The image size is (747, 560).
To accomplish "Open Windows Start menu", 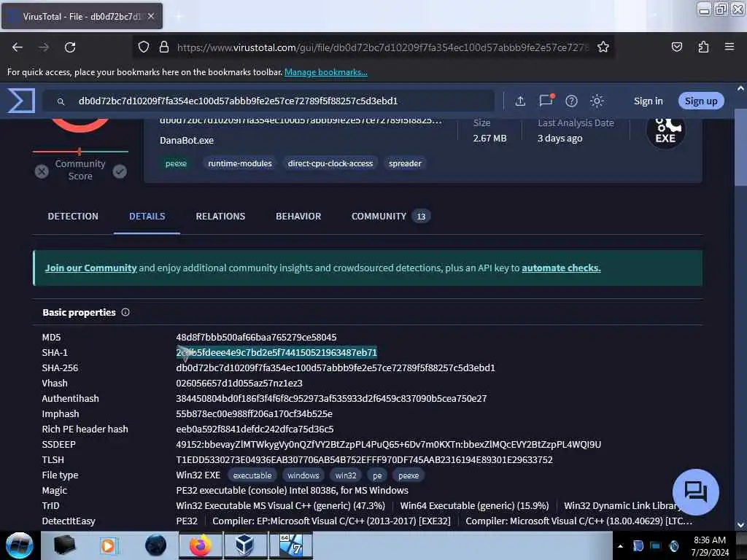I will tap(20, 545).
